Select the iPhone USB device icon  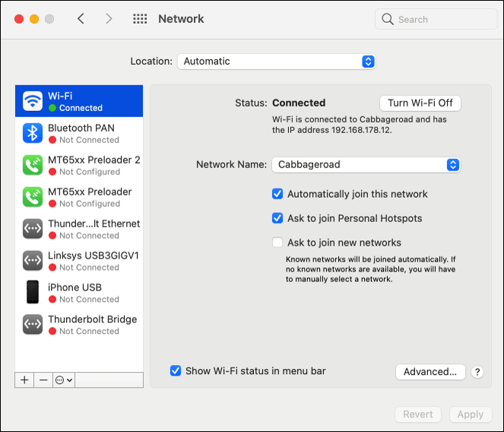33,293
